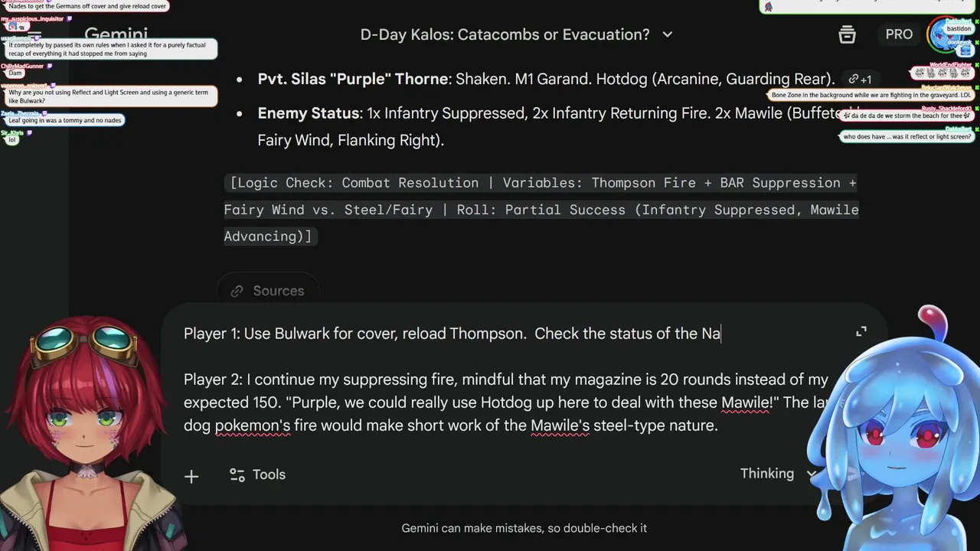This screenshot has width=980, height=551.
Task: Open the Google account profile avatar
Action: [x=946, y=34]
